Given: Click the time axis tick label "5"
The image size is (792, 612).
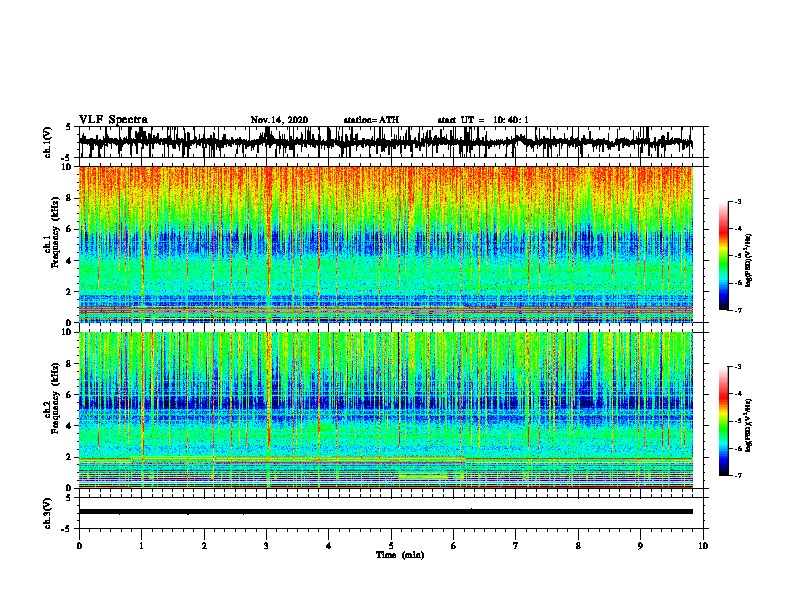Looking at the screenshot, I should 391,546.
